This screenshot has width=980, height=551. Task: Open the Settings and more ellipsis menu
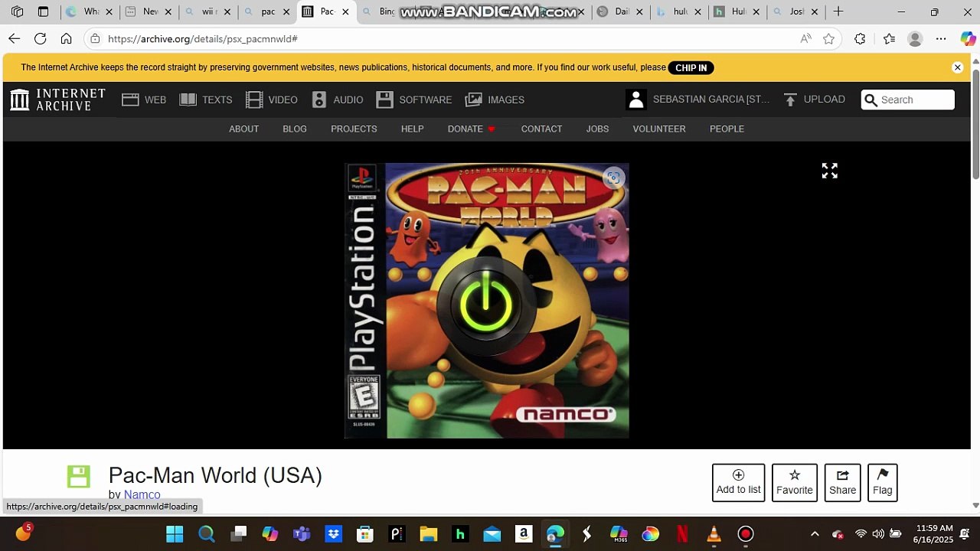941,38
